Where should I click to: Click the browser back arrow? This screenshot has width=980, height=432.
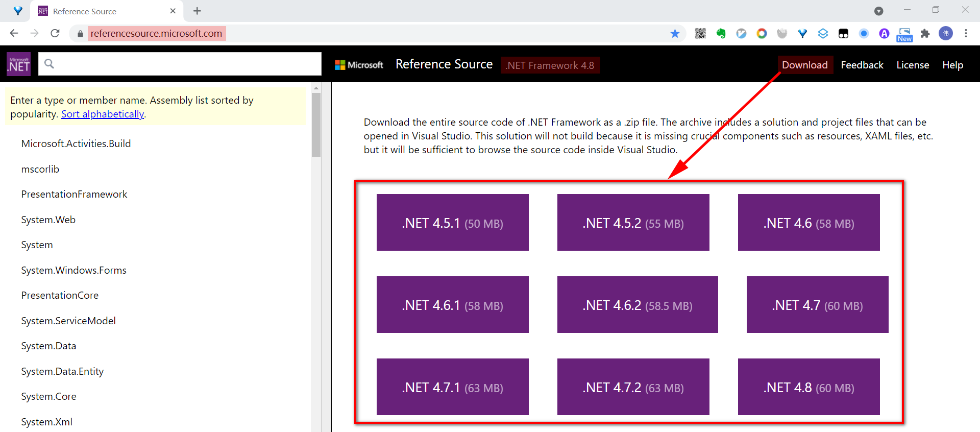click(14, 33)
